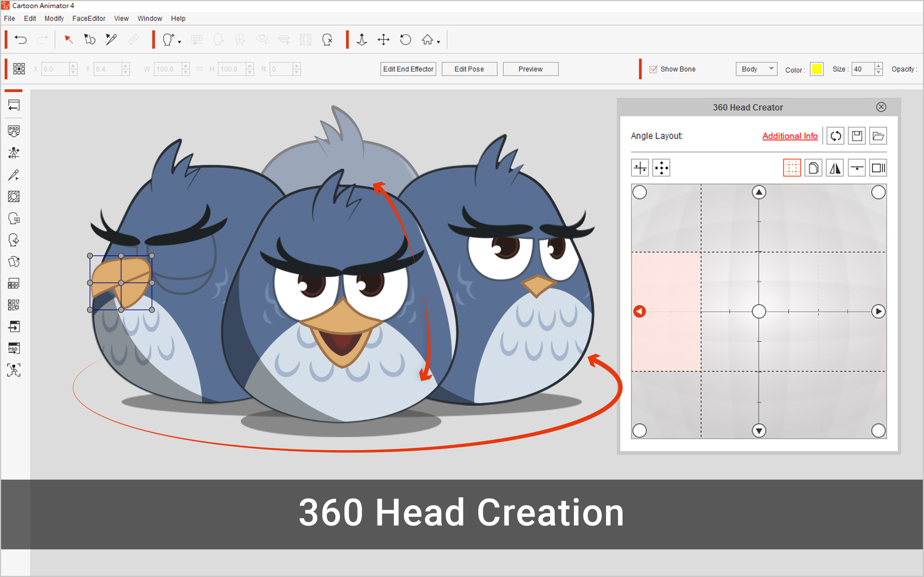Open the Modify menu
This screenshot has height=577, width=924.
click(54, 18)
